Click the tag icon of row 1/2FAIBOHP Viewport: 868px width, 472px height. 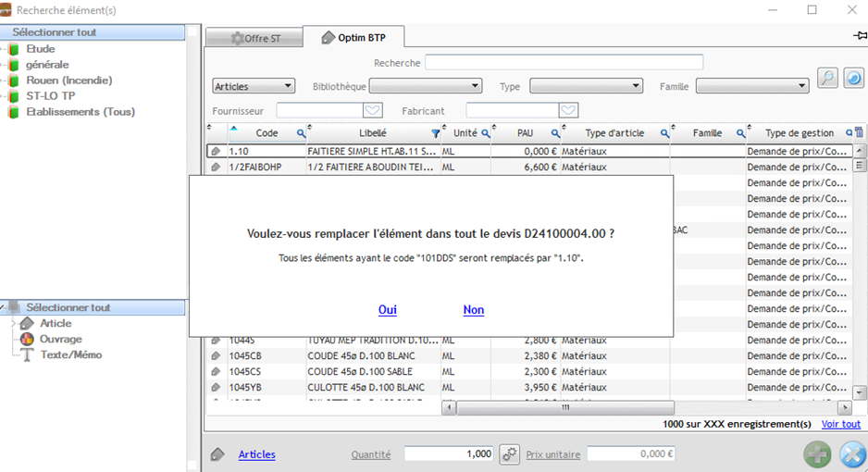tap(216, 167)
